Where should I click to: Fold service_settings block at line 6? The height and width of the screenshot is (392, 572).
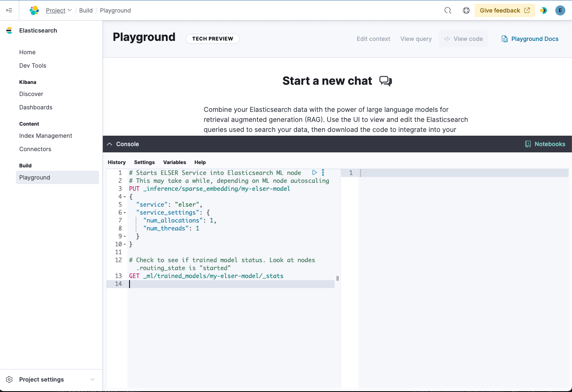tap(125, 212)
